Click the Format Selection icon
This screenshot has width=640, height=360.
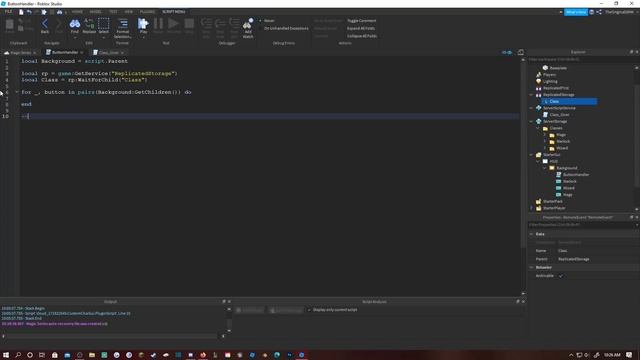(x=122, y=24)
